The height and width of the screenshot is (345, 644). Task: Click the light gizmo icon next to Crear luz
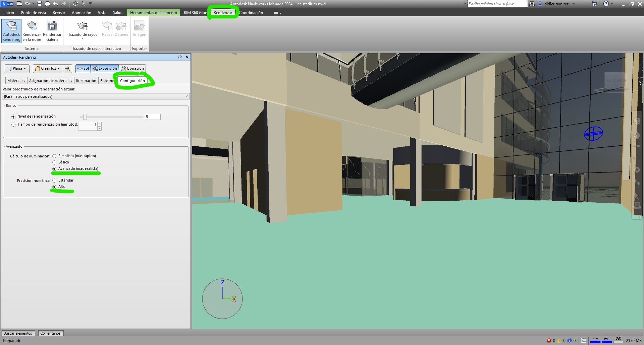(x=67, y=68)
